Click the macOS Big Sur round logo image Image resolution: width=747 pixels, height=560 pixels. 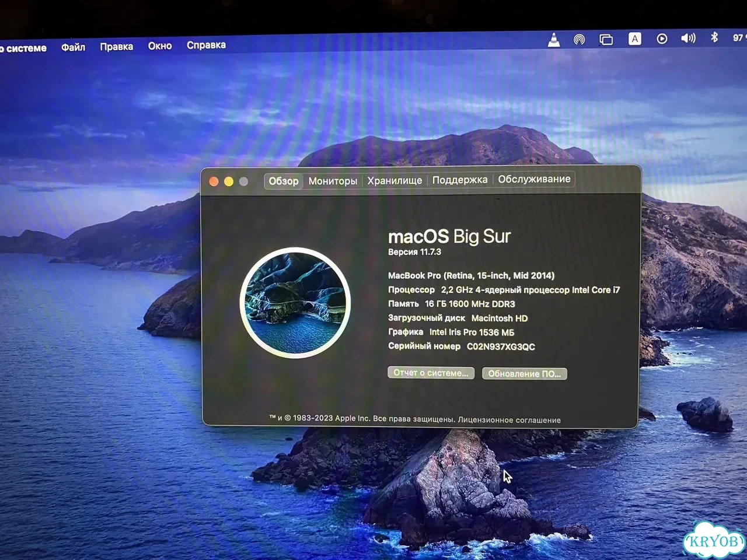pos(295,303)
